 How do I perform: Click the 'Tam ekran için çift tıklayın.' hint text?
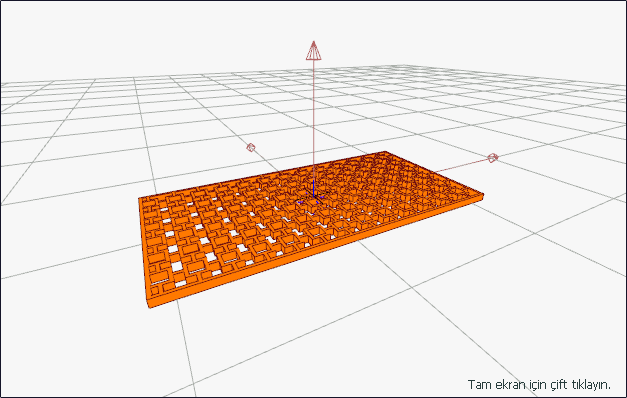[539, 385]
